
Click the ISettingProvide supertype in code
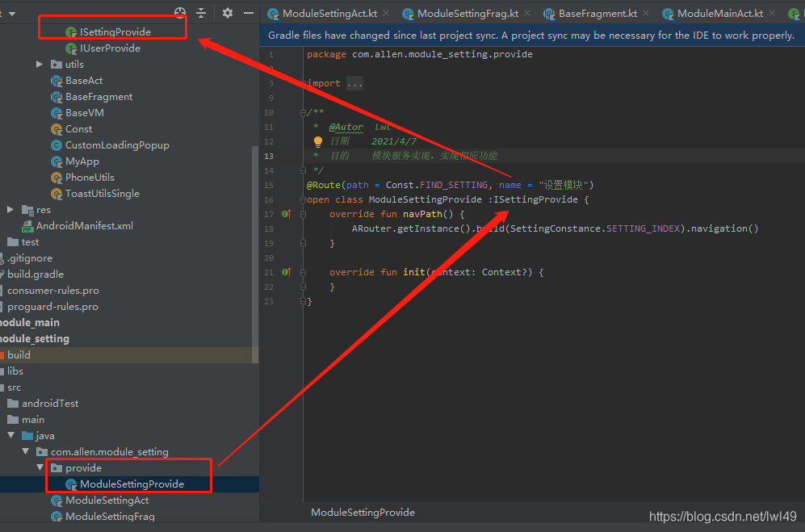click(535, 199)
